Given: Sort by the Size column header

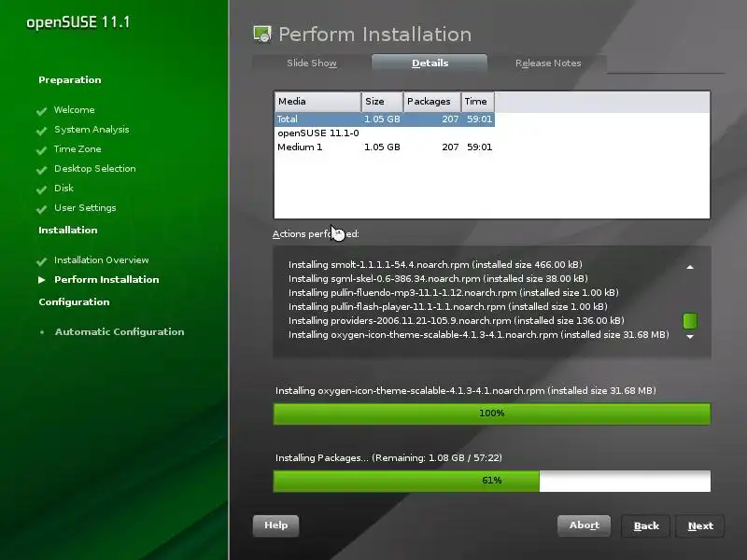Looking at the screenshot, I should [x=382, y=102].
